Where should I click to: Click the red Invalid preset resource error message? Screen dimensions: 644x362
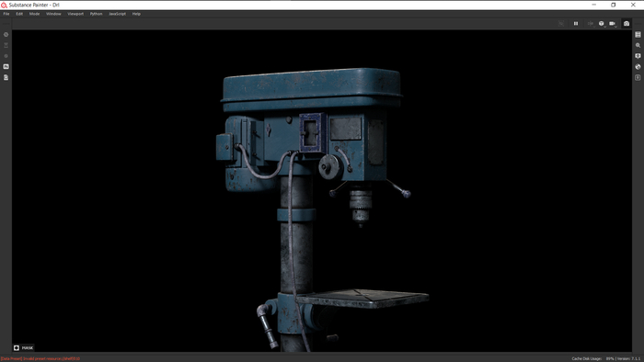[40, 358]
